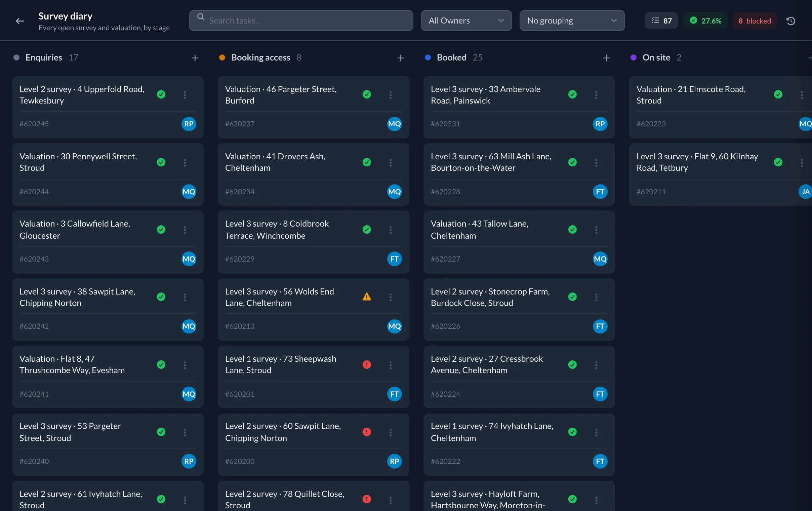Image resolution: width=812 pixels, height=511 pixels.
Task: Toggle green check on 4 Upperfold Road card
Action: (x=161, y=94)
